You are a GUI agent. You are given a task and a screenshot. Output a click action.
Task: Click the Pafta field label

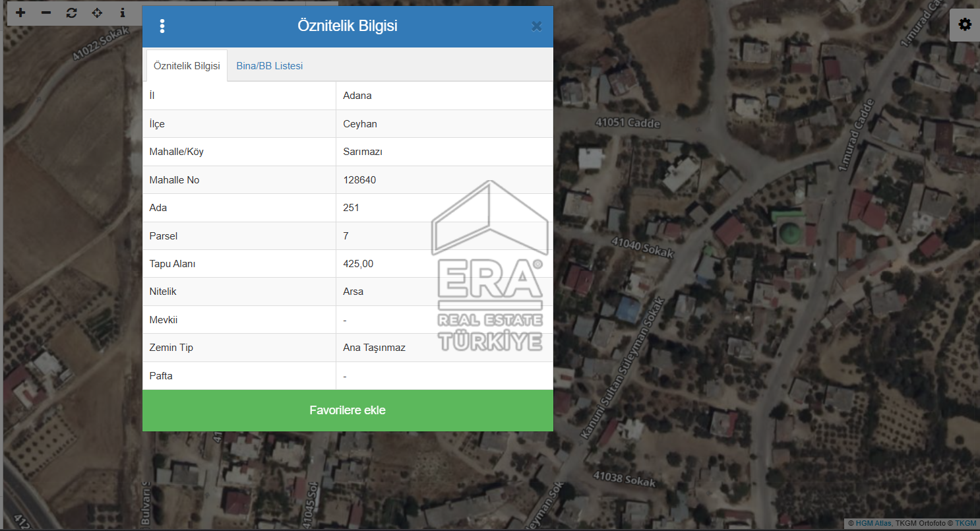click(161, 376)
